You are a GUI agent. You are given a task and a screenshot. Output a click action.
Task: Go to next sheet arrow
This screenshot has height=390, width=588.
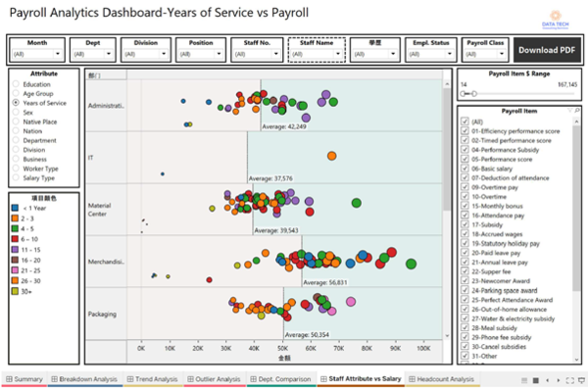(x=559, y=380)
